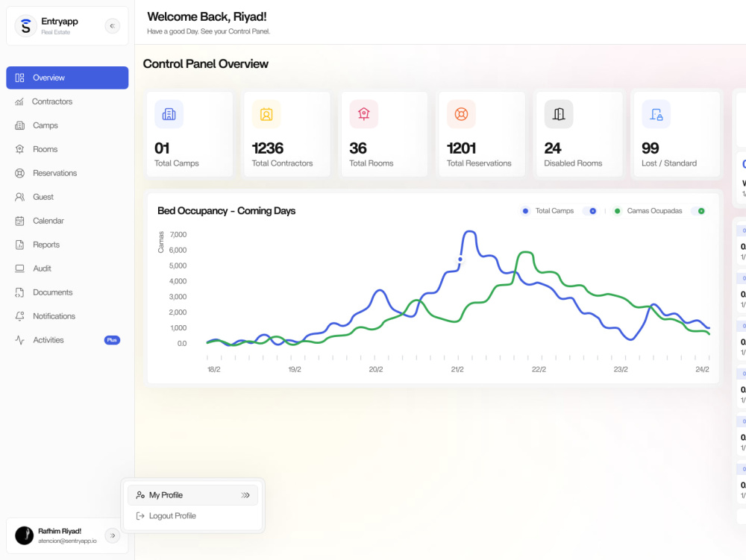The image size is (746, 560).
Task: Collapse the sidebar with double-chevron button
Action: (113, 26)
